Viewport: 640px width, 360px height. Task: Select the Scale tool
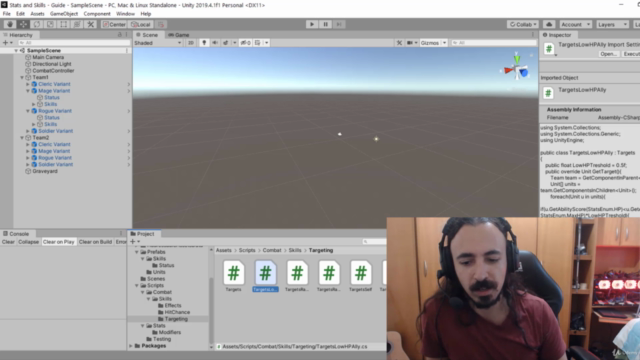(50, 24)
